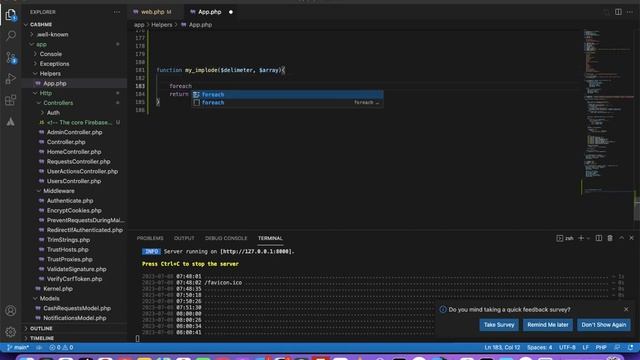Open Explorer more actions ellipsis
This screenshot has width=640, height=360.
[117, 12]
